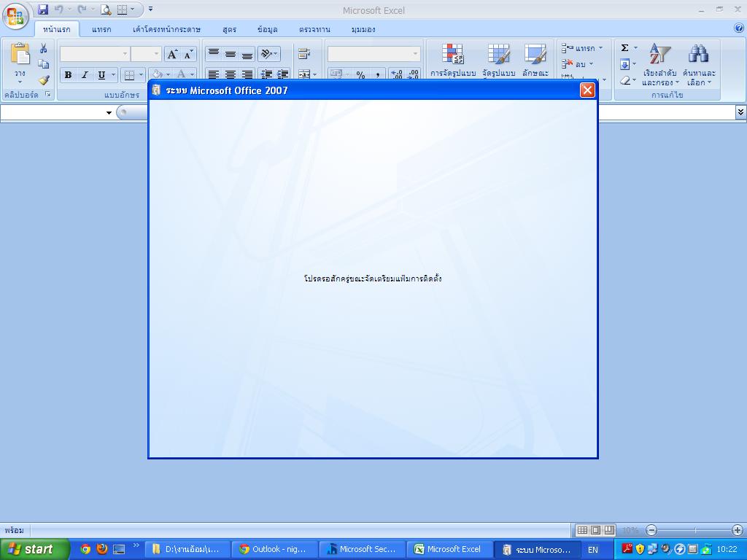747x560 pixels.
Task: Toggle Bold formatting
Action: coord(68,75)
